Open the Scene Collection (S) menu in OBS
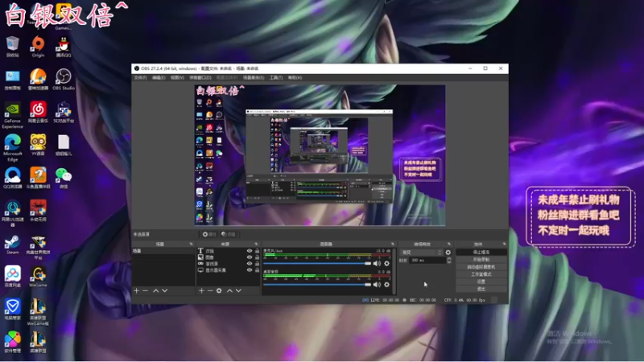The image size is (644, 362). point(254,77)
